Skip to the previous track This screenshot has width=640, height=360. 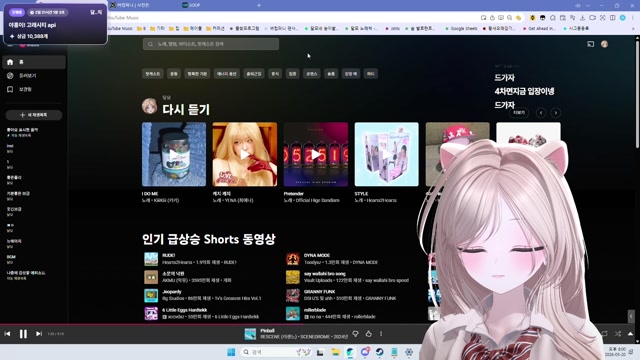click(x=7, y=334)
